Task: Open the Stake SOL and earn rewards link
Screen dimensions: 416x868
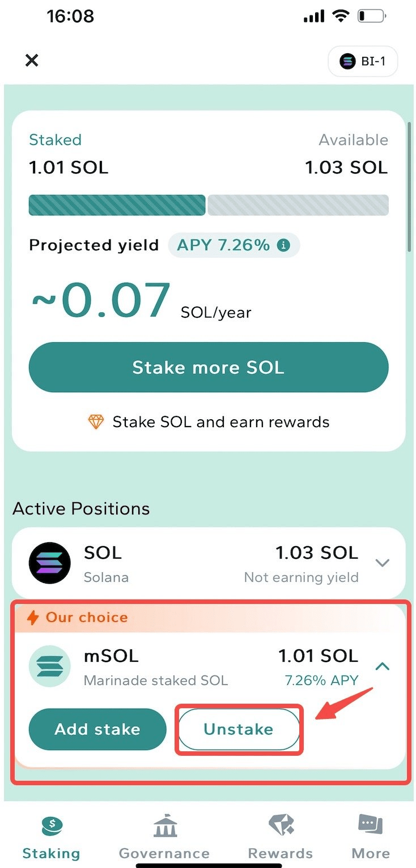Action: click(221, 422)
